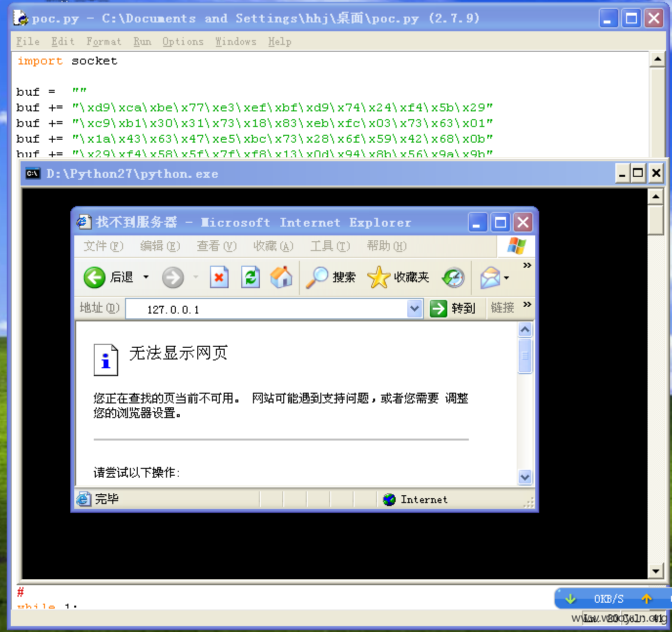Open the IE 编辑(E) menu
This screenshot has height=632, width=672.
[160, 246]
